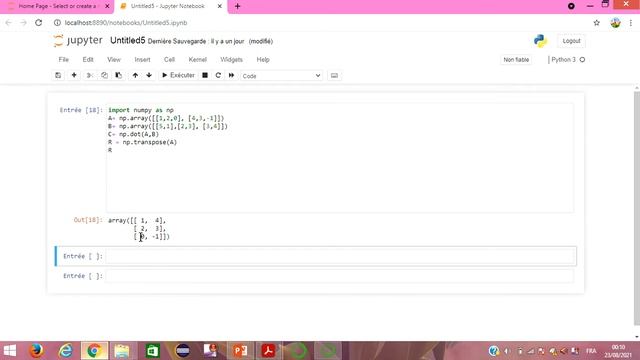Select the second empty Entrée cell

[340, 276]
